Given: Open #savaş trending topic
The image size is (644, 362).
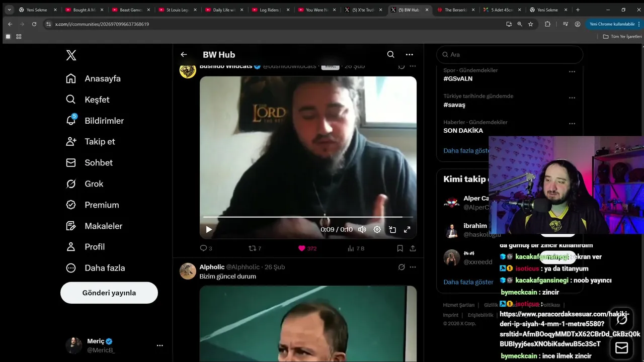Looking at the screenshot, I should click(x=454, y=105).
